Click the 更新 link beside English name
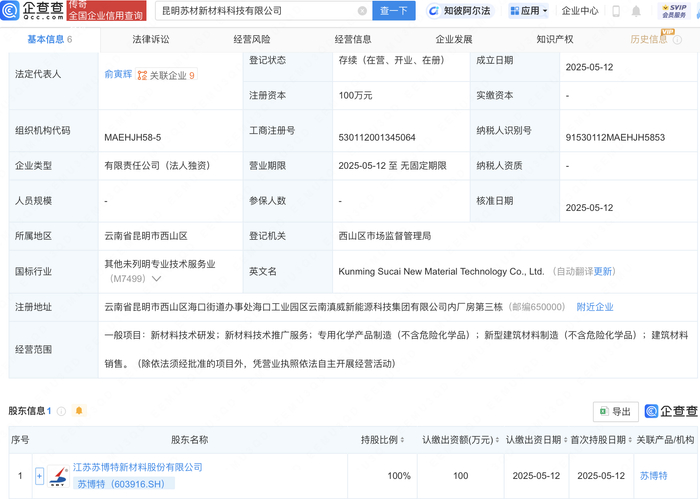 [603, 271]
